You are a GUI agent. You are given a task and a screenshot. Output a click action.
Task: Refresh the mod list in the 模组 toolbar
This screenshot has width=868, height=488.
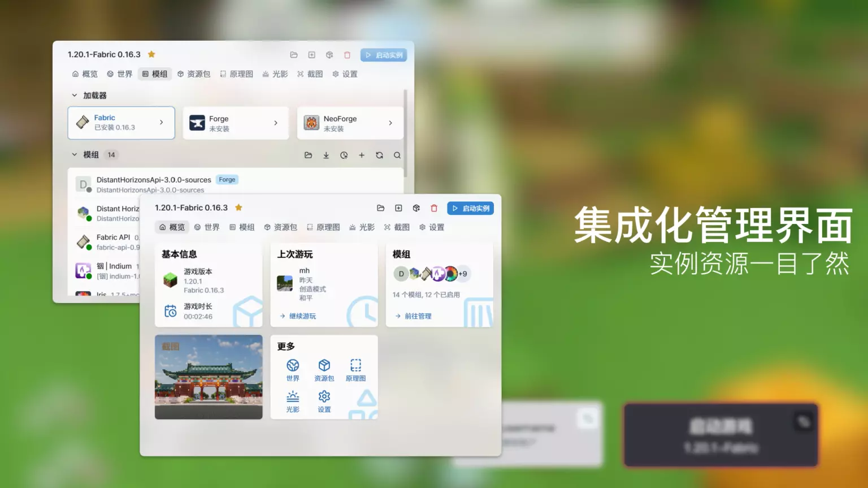379,155
